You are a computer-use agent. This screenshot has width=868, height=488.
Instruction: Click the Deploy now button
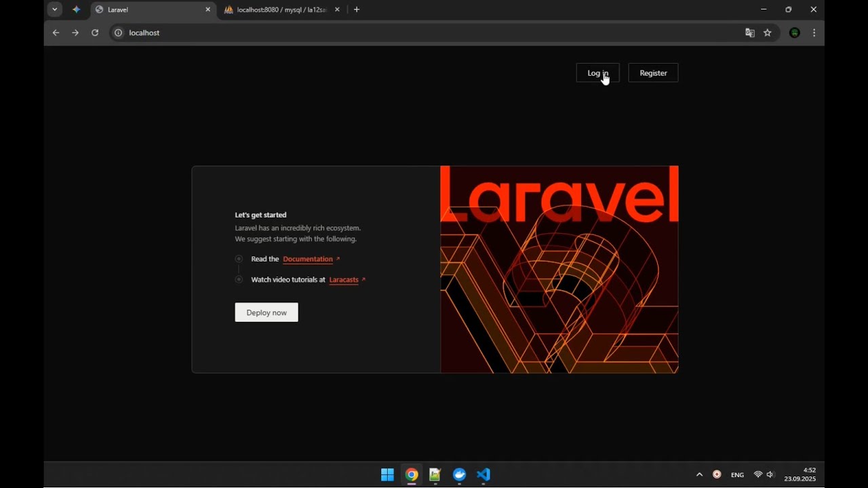click(267, 312)
